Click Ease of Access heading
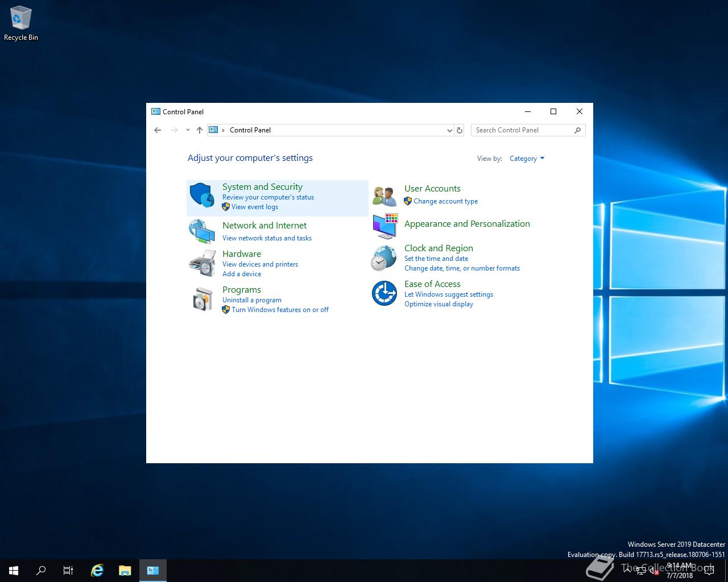This screenshot has height=582, width=728. (x=432, y=284)
